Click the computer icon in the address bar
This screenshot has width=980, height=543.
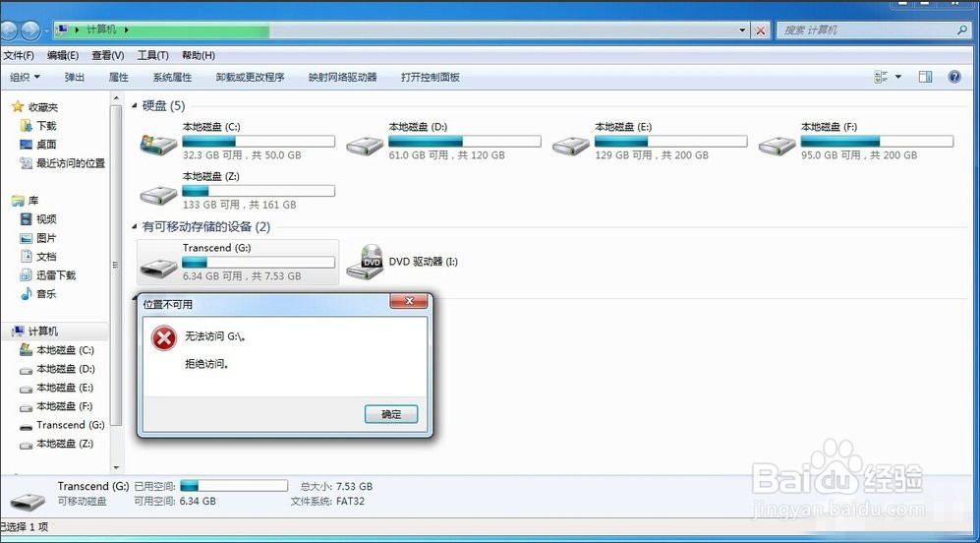pos(62,30)
